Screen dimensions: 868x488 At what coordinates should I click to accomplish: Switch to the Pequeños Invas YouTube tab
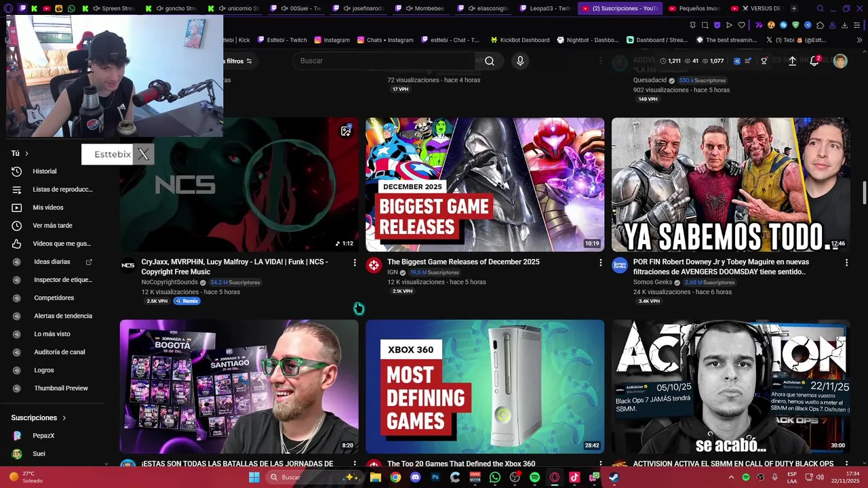tap(695, 8)
